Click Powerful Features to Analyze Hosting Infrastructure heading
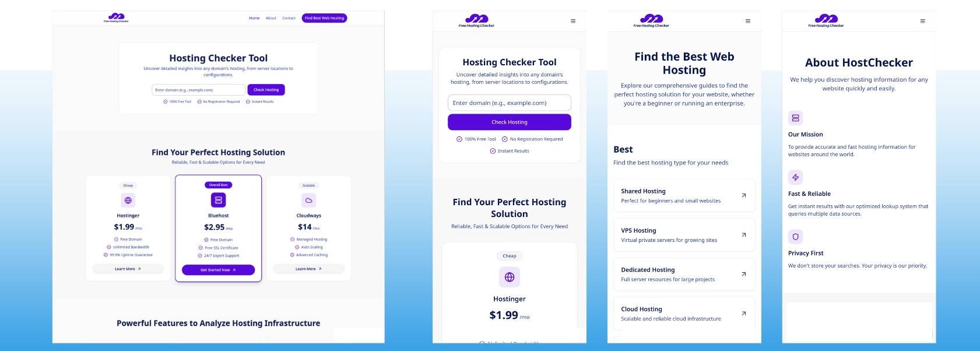 click(219, 323)
